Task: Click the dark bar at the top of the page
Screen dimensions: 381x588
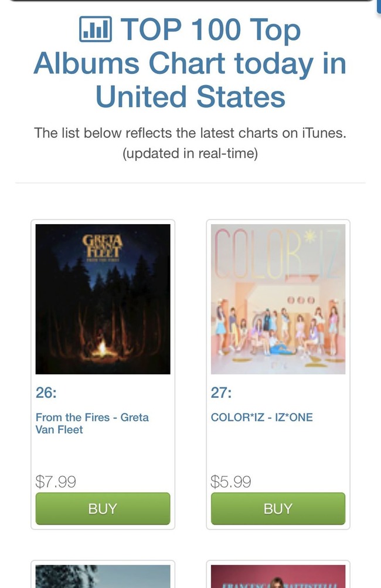Action: (x=191, y=1)
